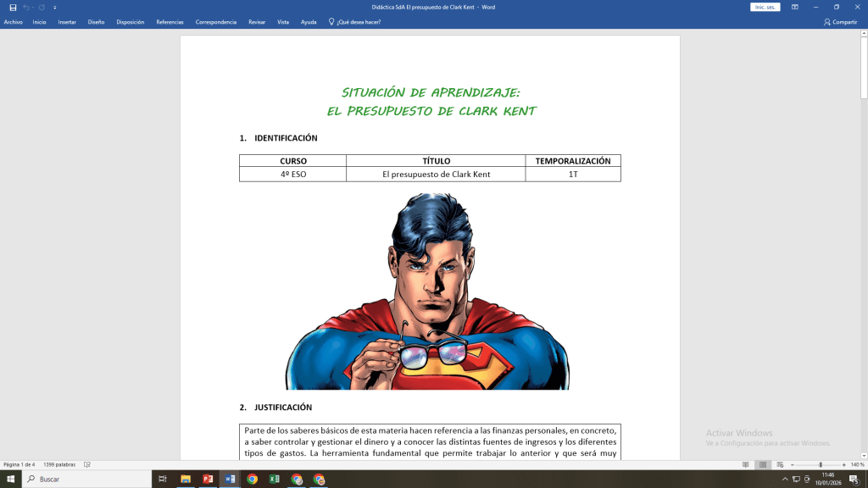Open Excel from the taskbar

(275, 480)
